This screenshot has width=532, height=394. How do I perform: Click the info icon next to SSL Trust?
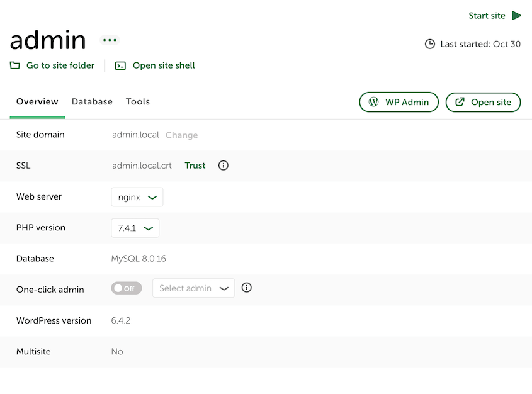click(224, 166)
